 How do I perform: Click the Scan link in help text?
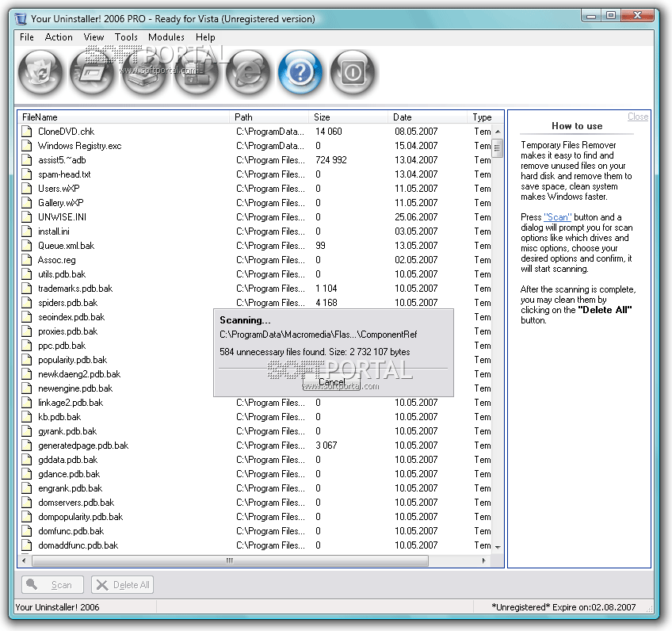557,217
